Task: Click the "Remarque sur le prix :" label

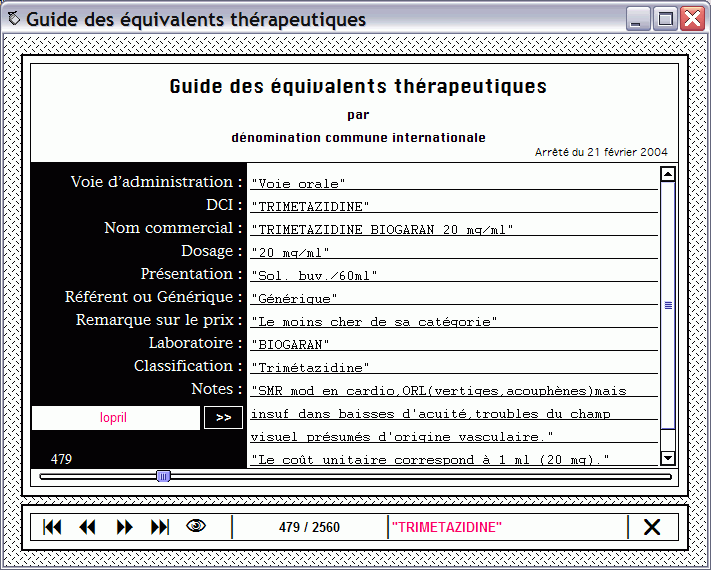Action: pyautogui.click(x=159, y=319)
